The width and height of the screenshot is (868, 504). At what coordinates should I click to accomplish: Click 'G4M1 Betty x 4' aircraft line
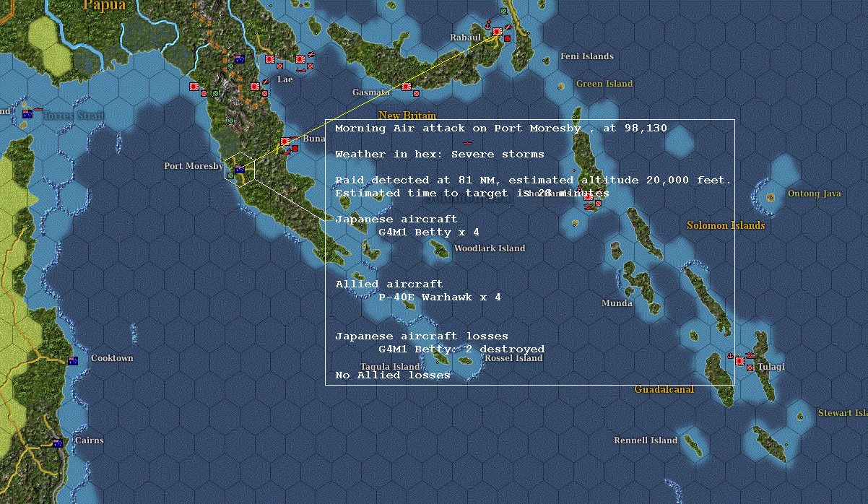click(x=429, y=233)
